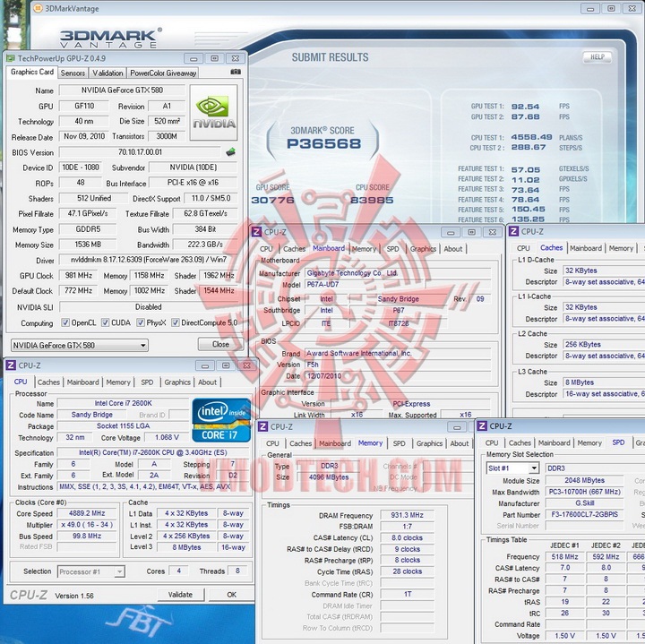Toggle the CUDA checkbox in GPU-Z
Screen dimensions: 645x644
tap(106, 322)
